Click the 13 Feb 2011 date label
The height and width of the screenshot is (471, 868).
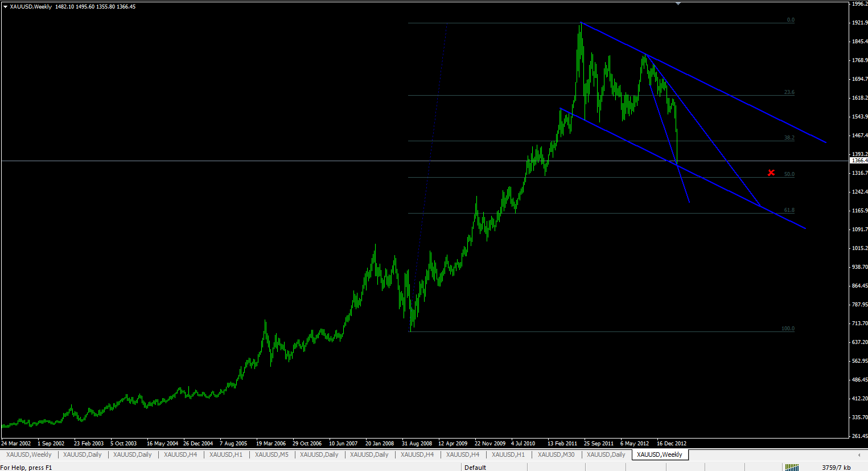(x=562, y=443)
